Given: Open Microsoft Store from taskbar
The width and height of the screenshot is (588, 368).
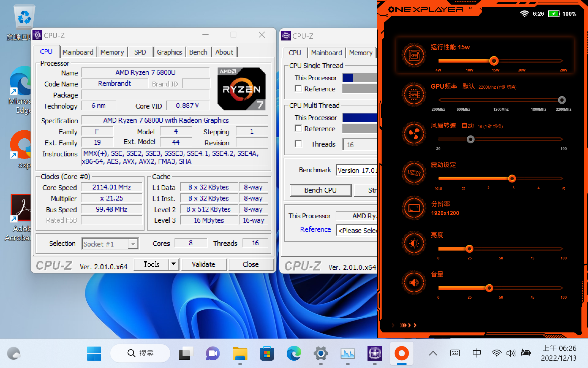Looking at the screenshot, I should (x=267, y=353).
